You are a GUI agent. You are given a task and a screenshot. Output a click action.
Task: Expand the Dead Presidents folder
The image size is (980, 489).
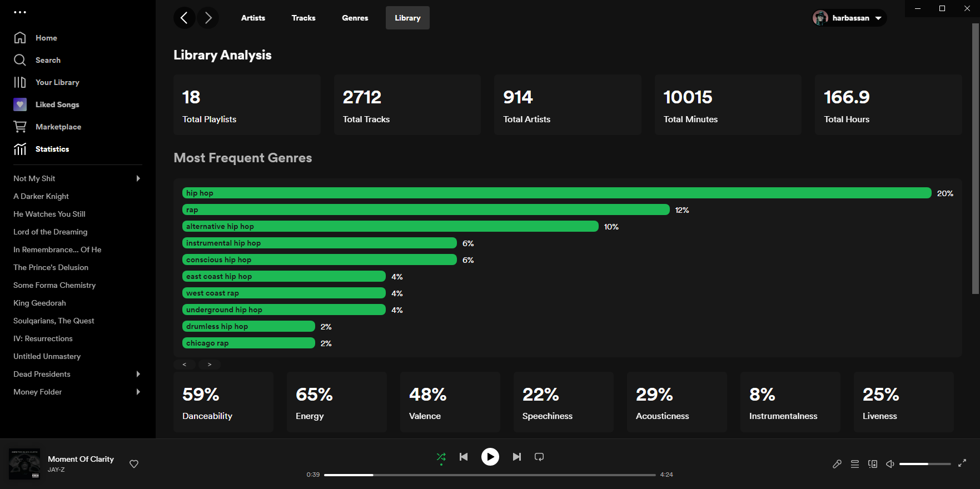[x=138, y=374]
